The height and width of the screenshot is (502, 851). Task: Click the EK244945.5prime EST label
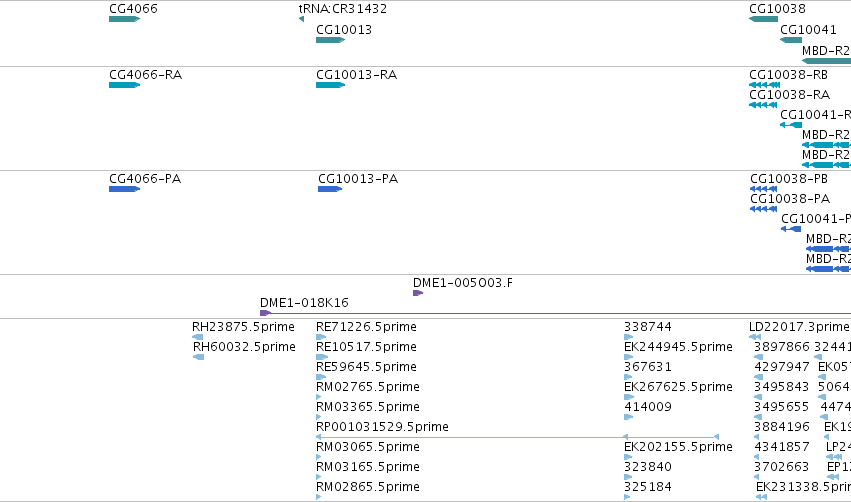coord(678,347)
